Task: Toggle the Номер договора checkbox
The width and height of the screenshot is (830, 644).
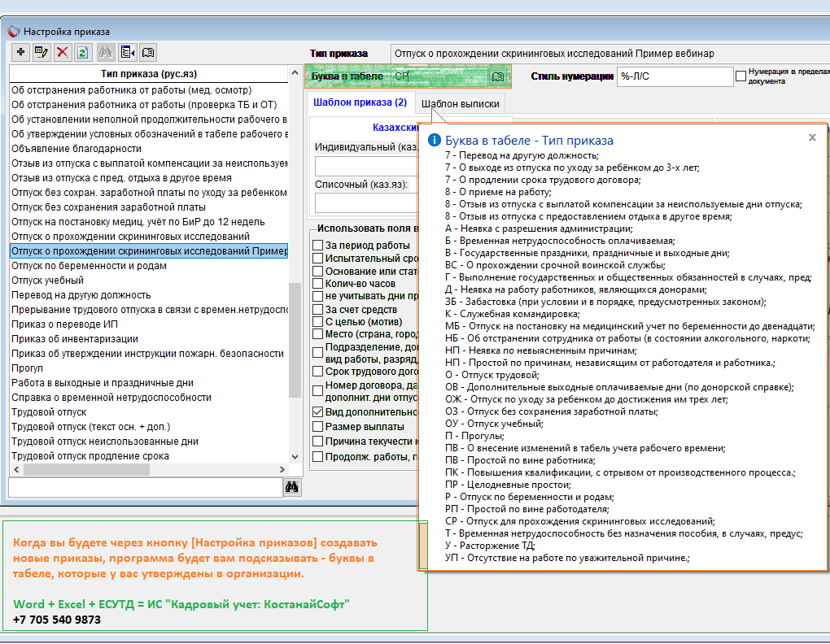Action: (x=317, y=391)
